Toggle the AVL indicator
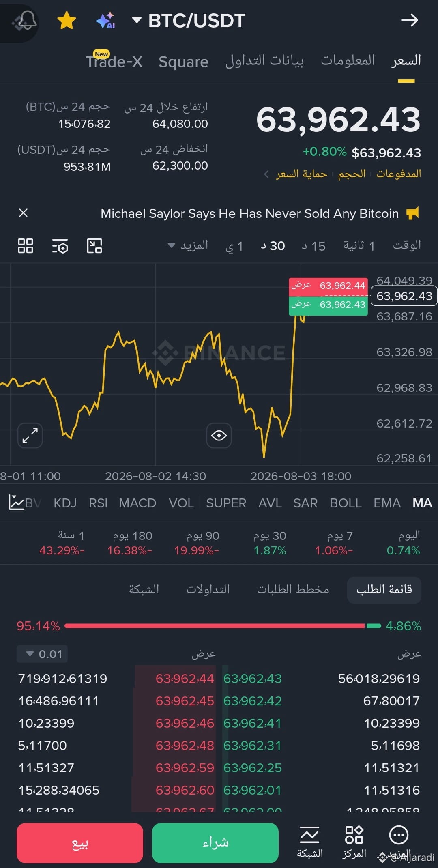The height and width of the screenshot is (868, 438). coord(270,503)
